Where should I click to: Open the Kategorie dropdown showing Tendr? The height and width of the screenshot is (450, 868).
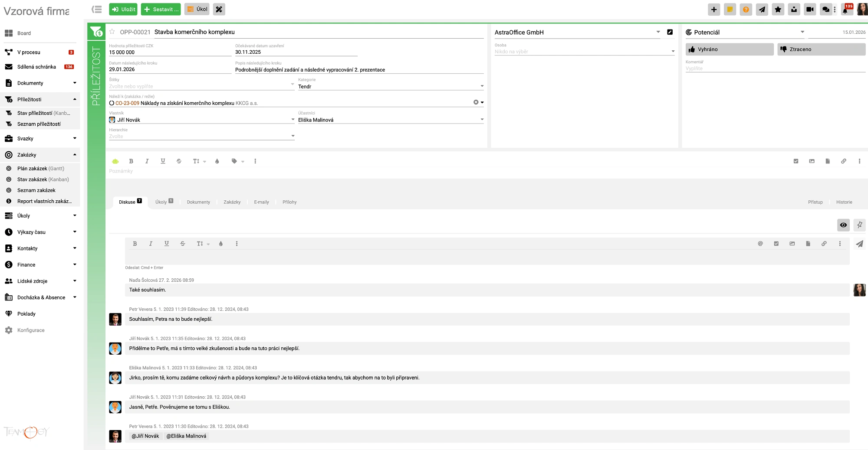391,86
